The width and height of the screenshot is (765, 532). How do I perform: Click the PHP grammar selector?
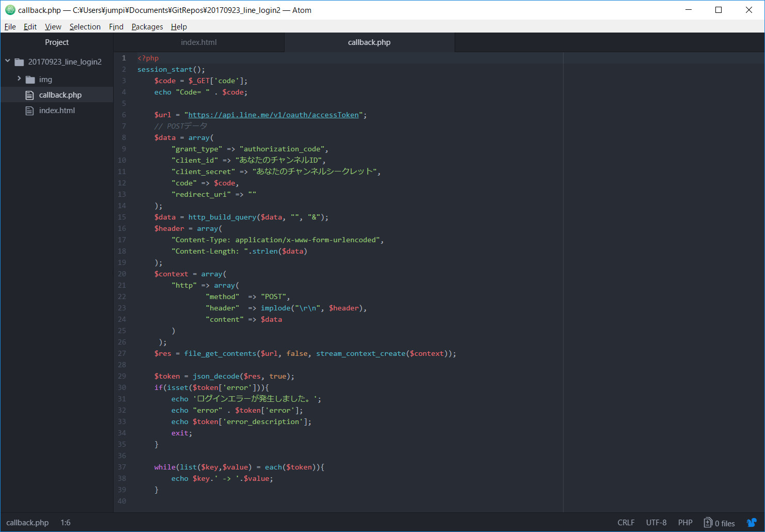[x=685, y=523]
